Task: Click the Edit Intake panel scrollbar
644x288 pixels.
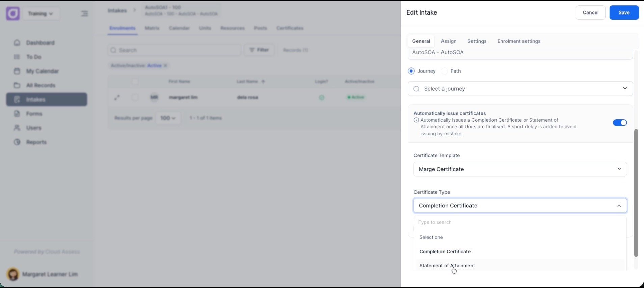Action: coord(636,193)
